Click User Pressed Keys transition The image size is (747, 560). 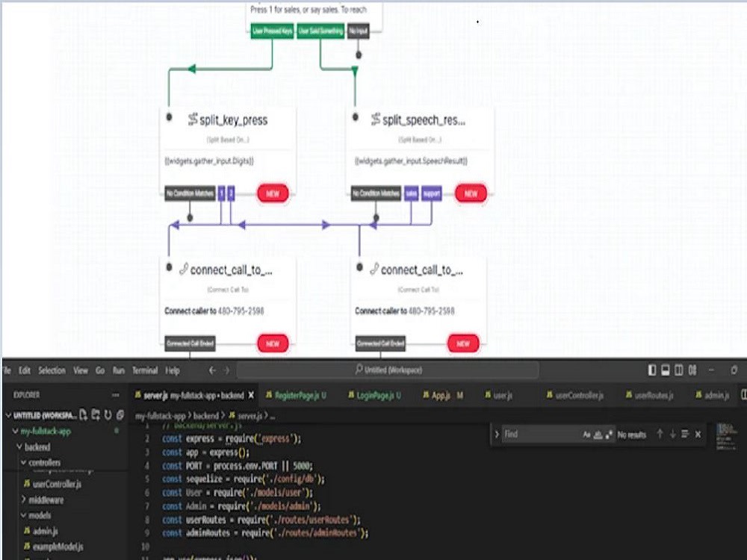point(273,31)
